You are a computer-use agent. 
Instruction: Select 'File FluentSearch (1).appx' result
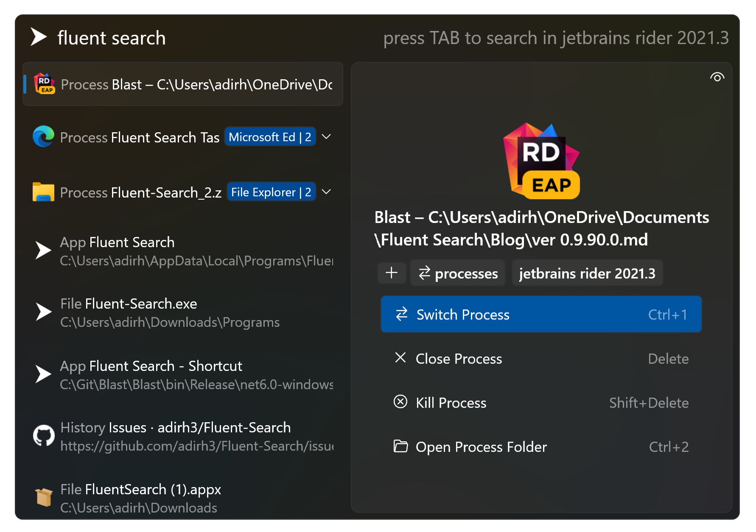click(x=183, y=498)
